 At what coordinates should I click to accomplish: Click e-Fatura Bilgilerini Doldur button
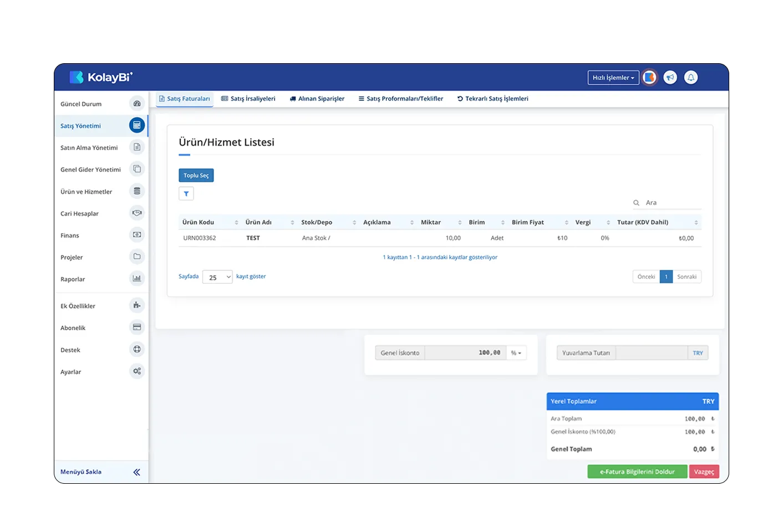pos(637,472)
